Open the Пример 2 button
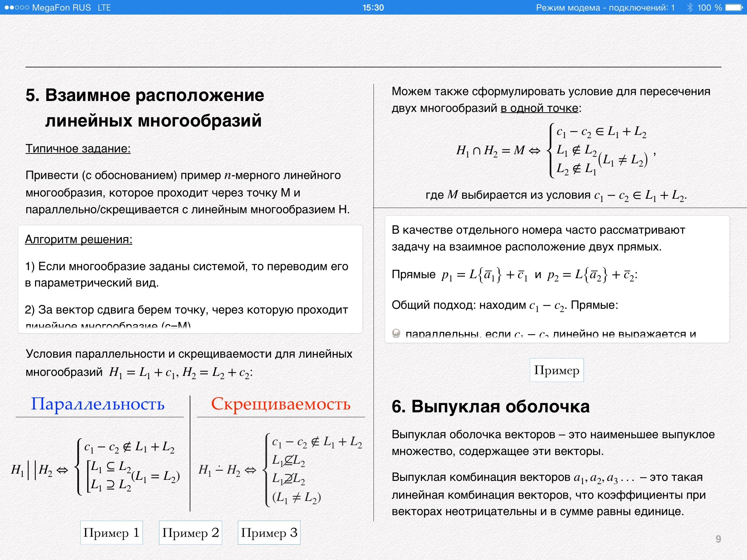The image size is (747, 560). [x=190, y=533]
